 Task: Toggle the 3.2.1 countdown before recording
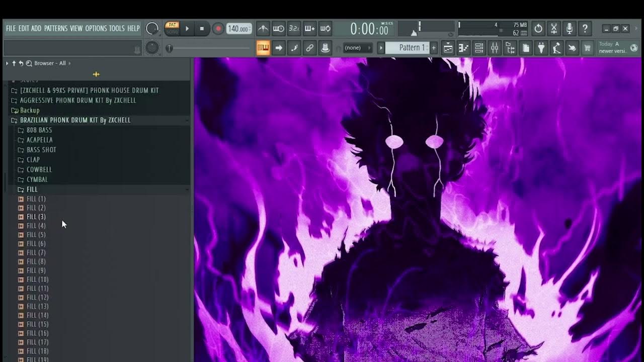(x=294, y=29)
